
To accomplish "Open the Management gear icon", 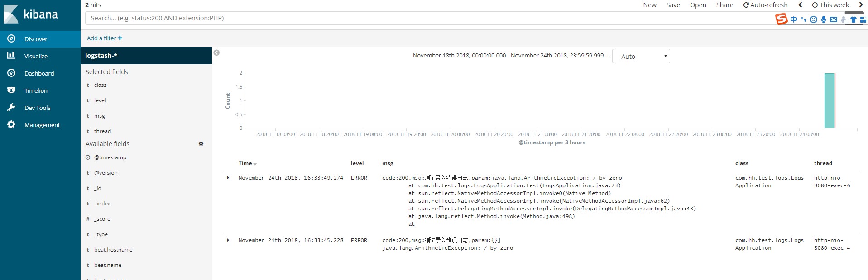I will [x=11, y=124].
